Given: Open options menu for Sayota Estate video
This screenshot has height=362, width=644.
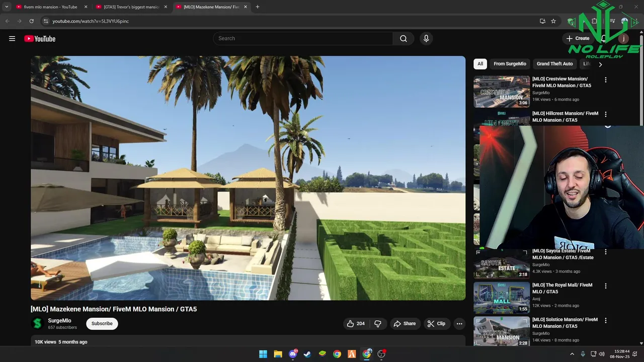Looking at the screenshot, I should click(606, 251).
